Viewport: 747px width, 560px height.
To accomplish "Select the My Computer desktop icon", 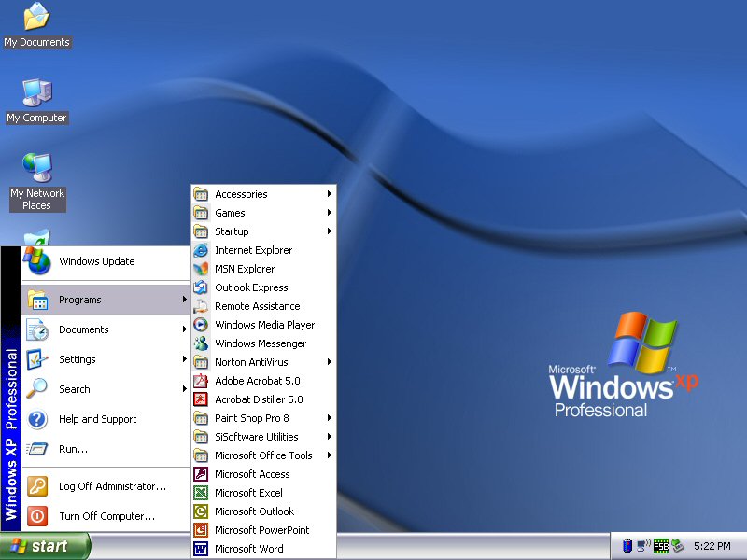I will [37, 101].
